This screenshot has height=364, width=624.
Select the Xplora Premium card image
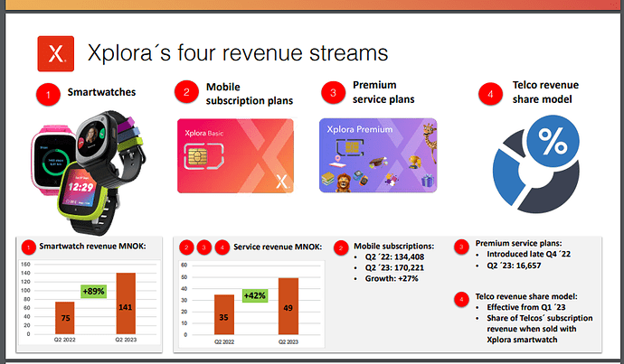378,155
